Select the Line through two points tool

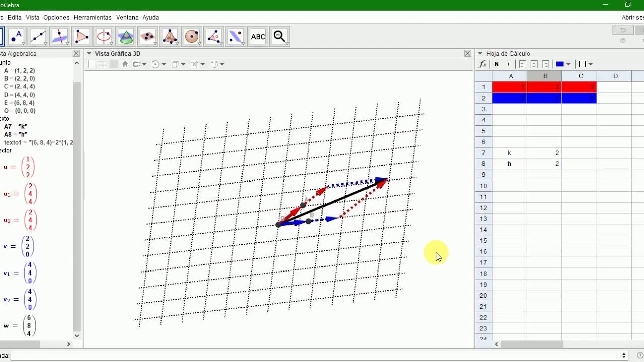click(38, 37)
